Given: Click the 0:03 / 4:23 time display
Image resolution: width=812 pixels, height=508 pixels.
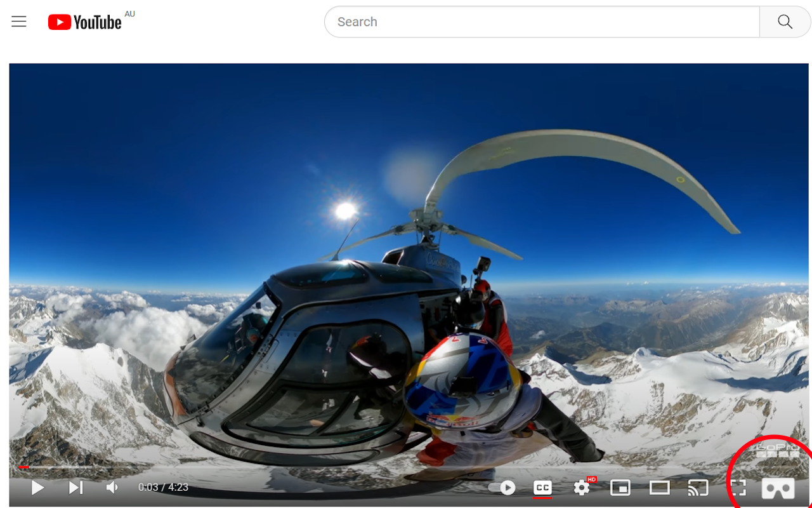Looking at the screenshot, I should (x=163, y=488).
